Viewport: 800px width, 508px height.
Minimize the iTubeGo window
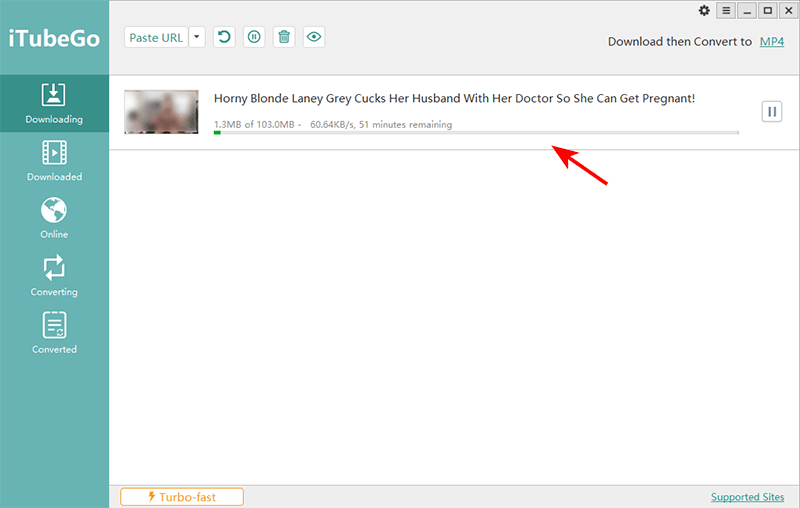click(747, 11)
